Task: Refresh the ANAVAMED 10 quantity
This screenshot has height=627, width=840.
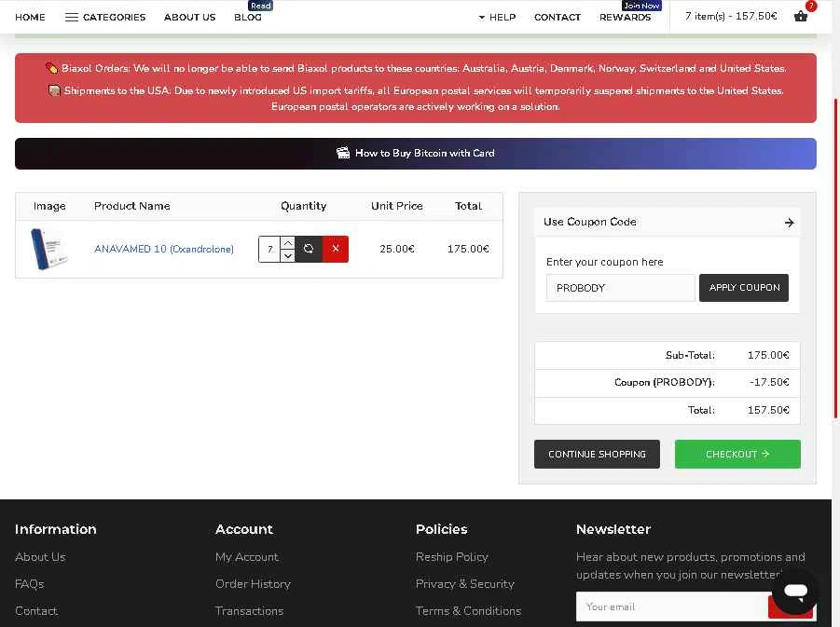Action: point(309,249)
